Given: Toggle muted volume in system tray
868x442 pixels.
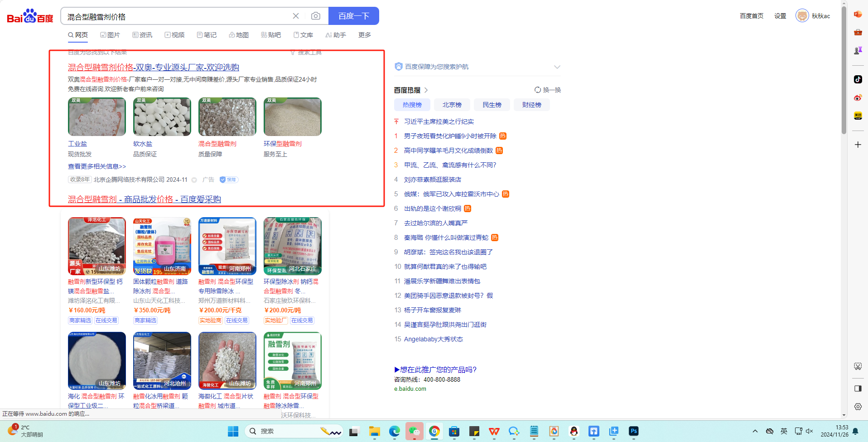Looking at the screenshot, I should tap(810, 431).
